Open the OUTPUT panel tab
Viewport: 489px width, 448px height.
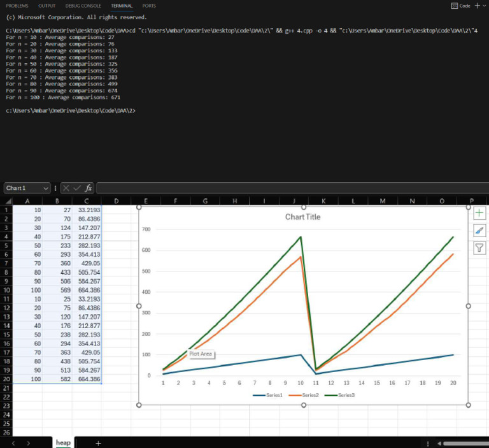tap(46, 6)
